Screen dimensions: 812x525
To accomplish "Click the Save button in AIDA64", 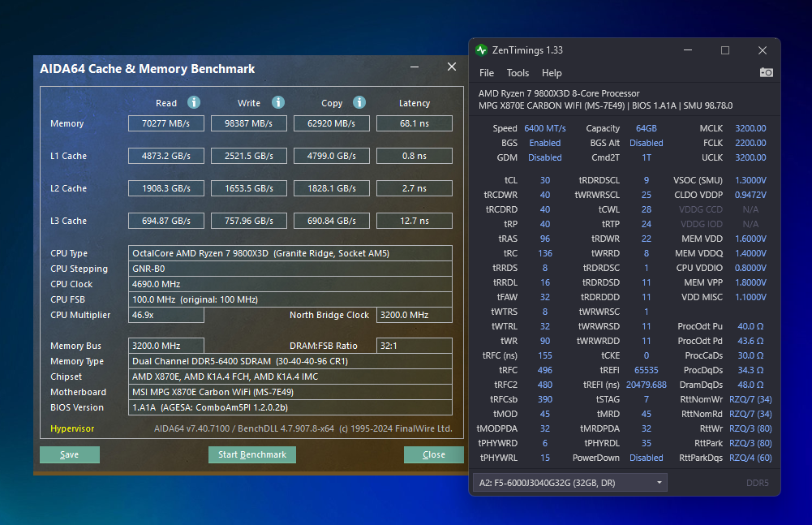I will 70,454.
